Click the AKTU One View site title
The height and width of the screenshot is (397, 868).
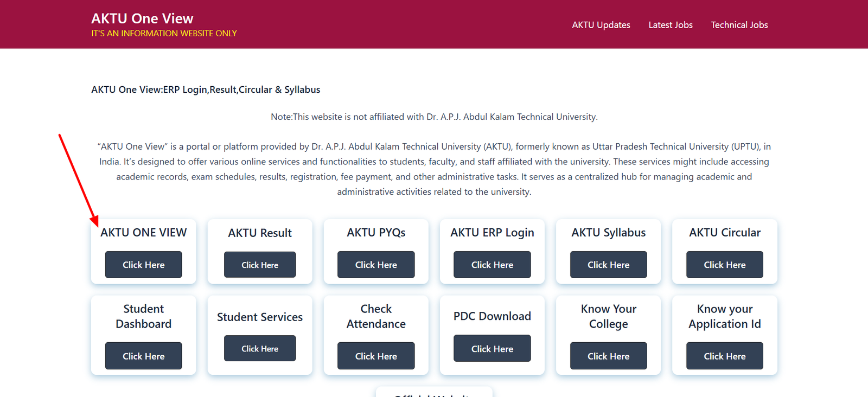[142, 18]
